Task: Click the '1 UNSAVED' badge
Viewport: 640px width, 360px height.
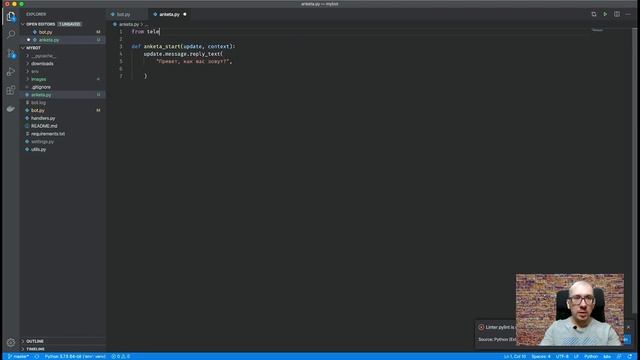Action: pyautogui.click(x=69, y=24)
